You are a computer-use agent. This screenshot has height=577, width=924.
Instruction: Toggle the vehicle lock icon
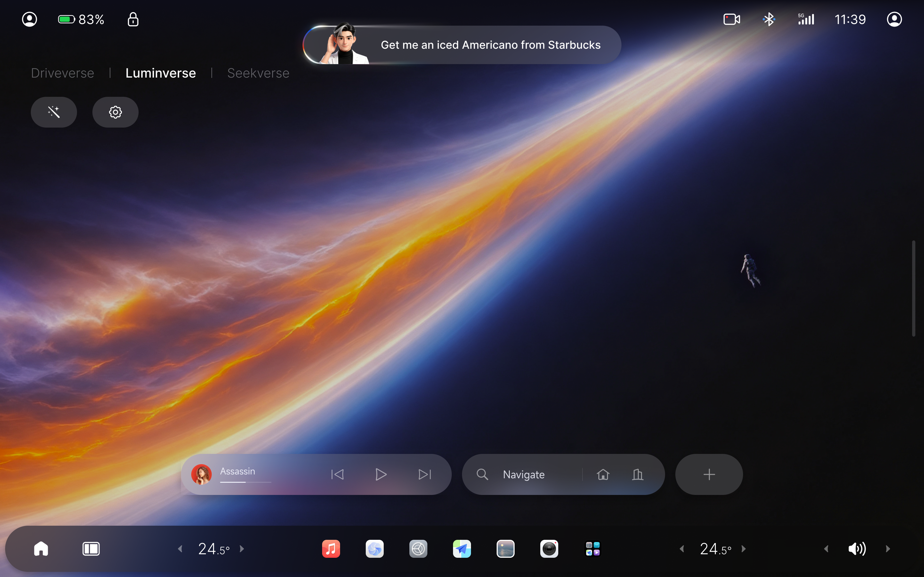[x=133, y=19]
